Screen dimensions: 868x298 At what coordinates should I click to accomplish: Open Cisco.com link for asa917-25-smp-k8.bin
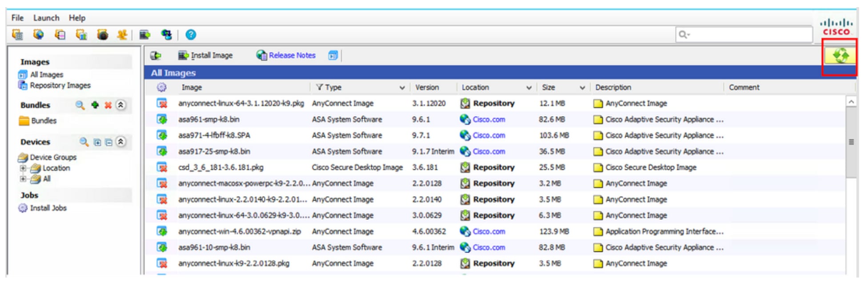click(x=489, y=151)
